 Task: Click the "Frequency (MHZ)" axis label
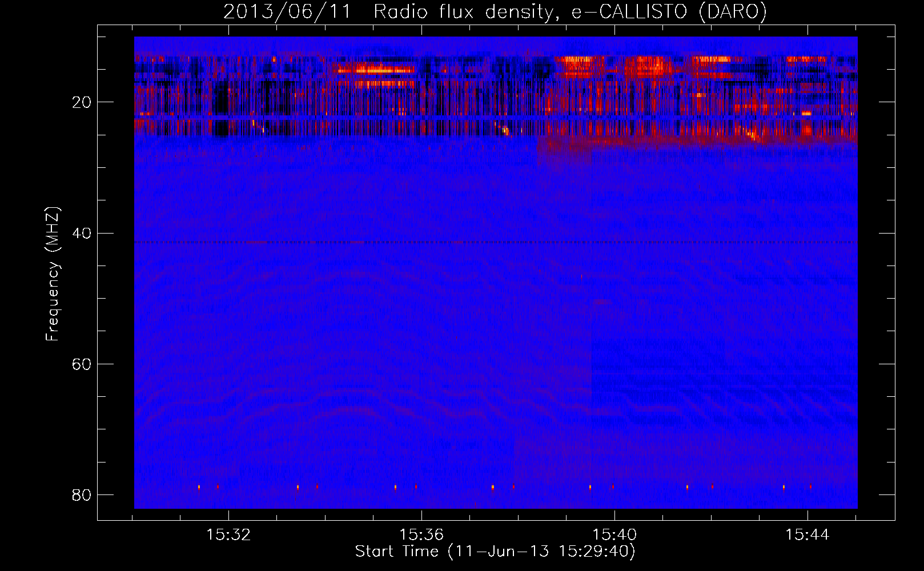pos(53,274)
